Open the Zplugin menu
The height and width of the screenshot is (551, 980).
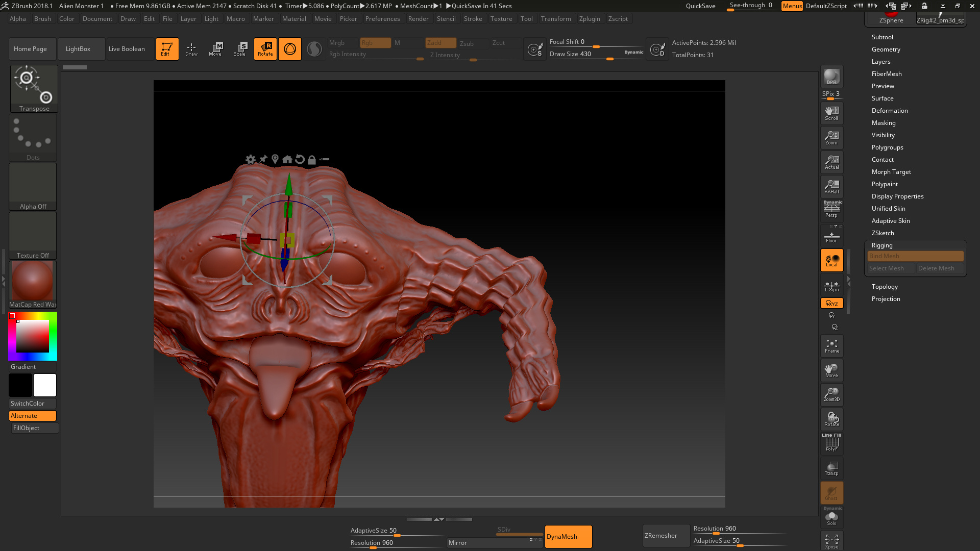590,19
